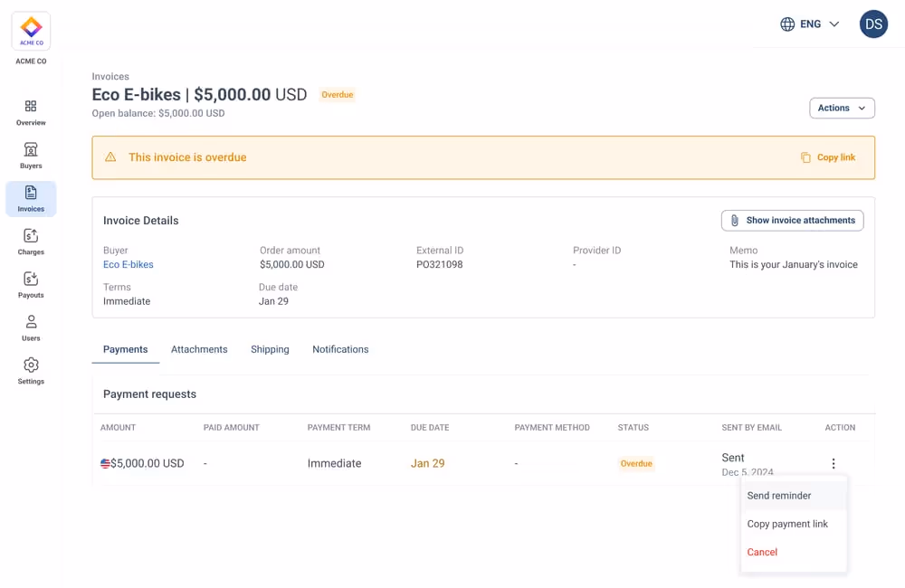Click Cancel in the action menu
The width and height of the screenshot is (905, 588).
(762, 552)
